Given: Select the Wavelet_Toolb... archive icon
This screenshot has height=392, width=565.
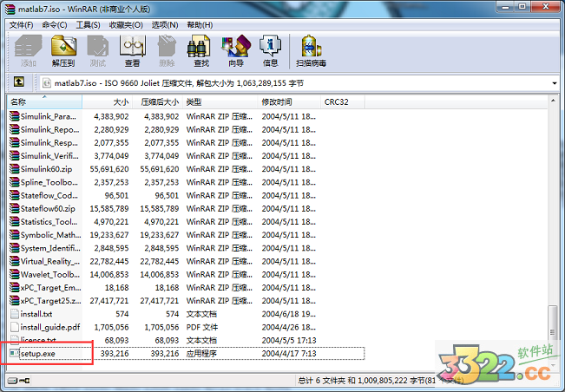Looking at the screenshot, I should pos(15,274).
